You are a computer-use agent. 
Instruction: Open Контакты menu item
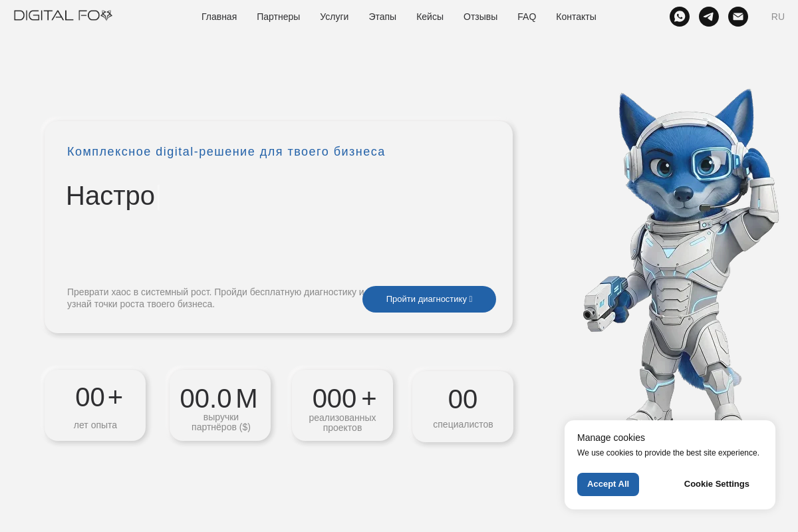[576, 17]
